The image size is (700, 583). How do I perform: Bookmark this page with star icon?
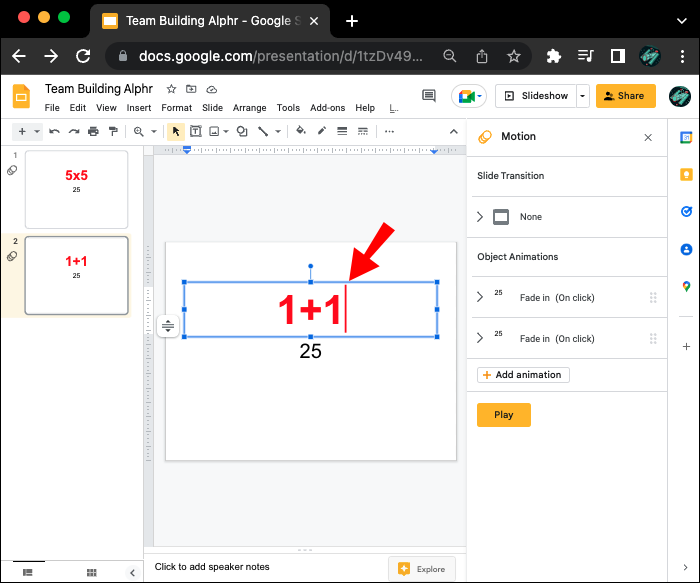click(x=513, y=56)
